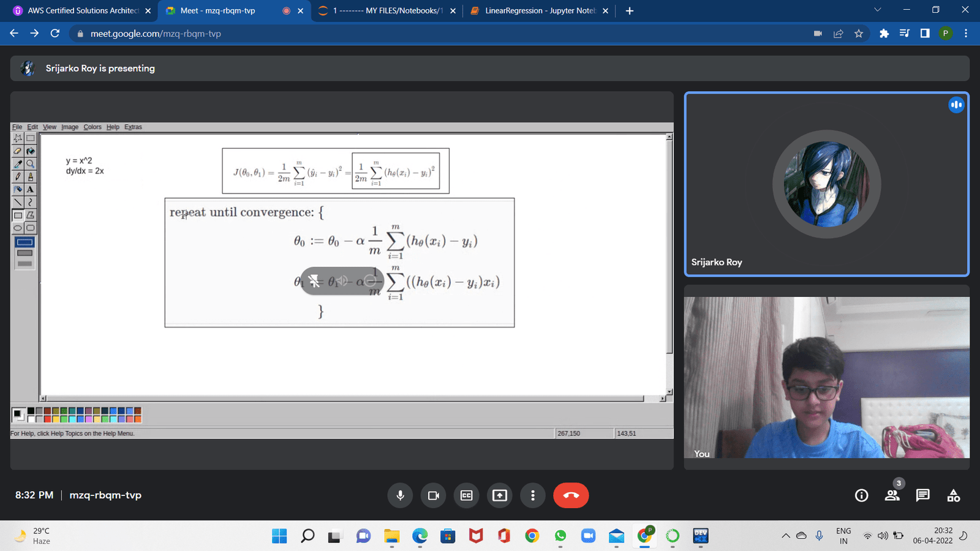The image size is (980, 551).
Task: Open the Chrome Extensions puzzle icon
Action: coord(884,34)
